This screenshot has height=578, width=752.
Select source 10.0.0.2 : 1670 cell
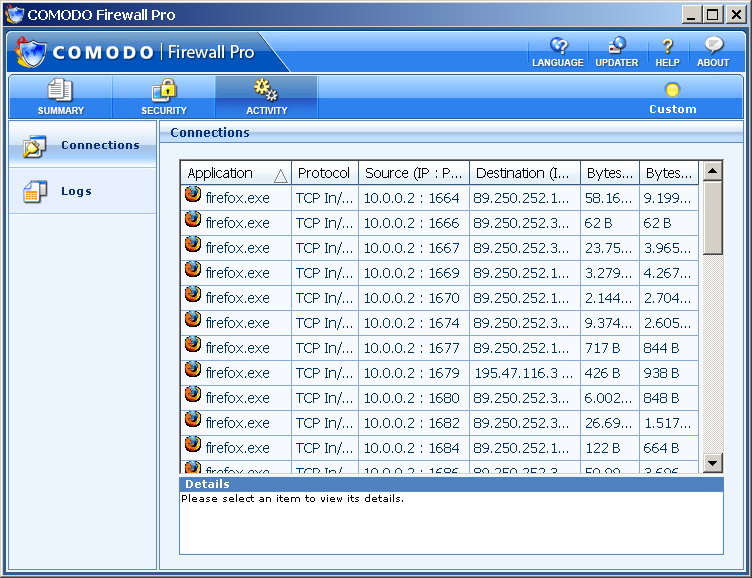point(414,298)
